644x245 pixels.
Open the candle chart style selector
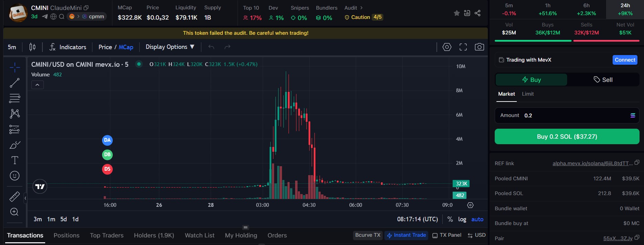(x=32, y=47)
